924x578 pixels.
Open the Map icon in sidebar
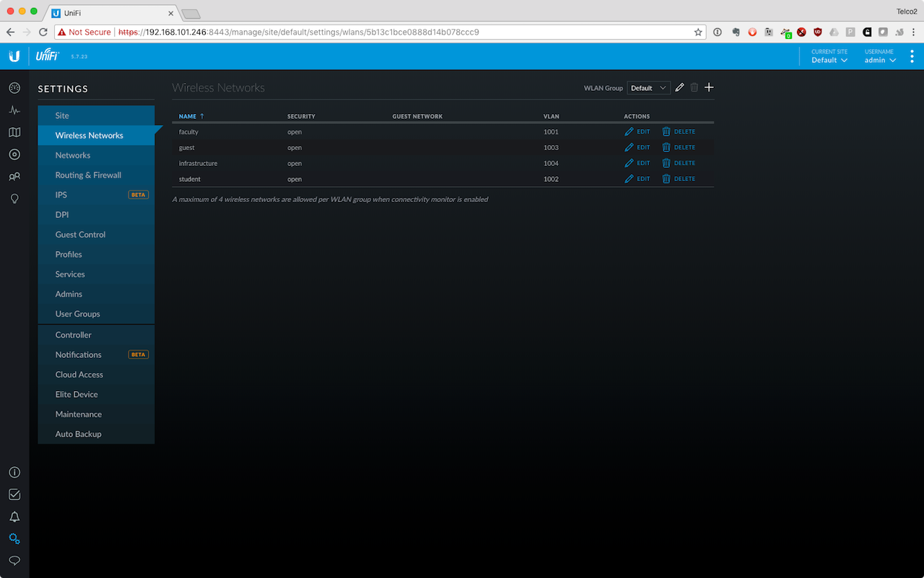point(14,132)
